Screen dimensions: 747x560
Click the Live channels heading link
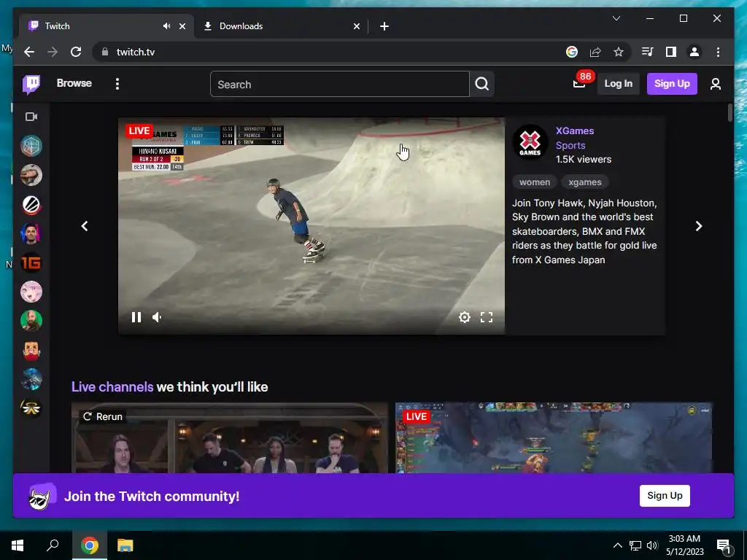click(112, 386)
